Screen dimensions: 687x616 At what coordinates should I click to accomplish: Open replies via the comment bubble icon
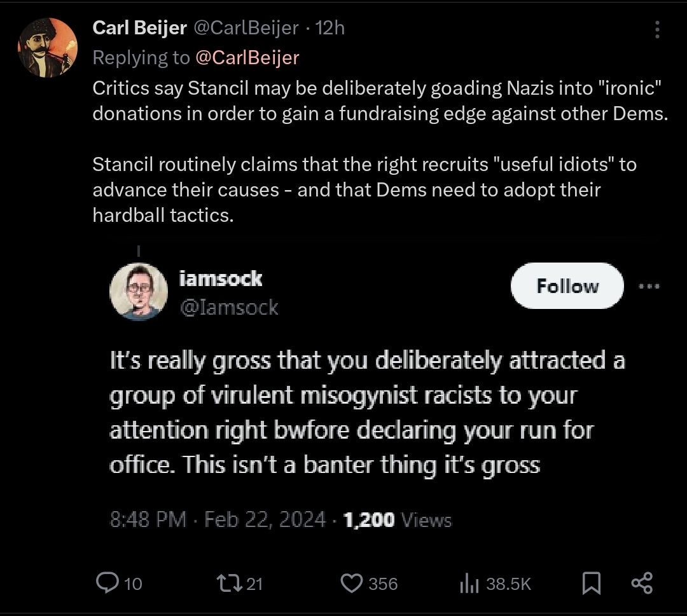pyautogui.click(x=107, y=583)
